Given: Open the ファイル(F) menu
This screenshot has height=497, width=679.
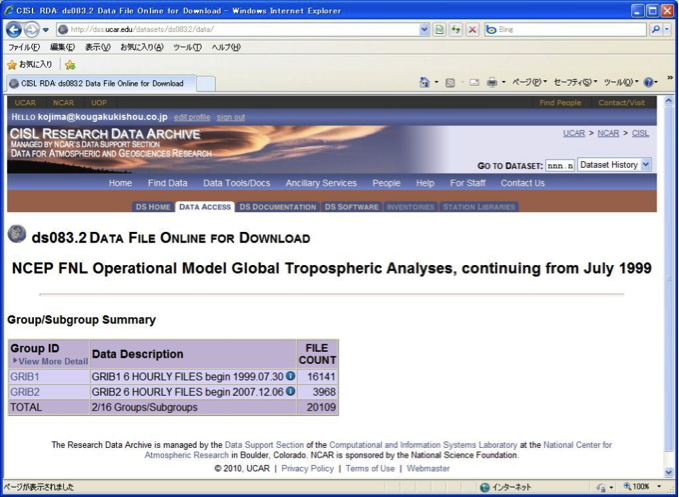Looking at the screenshot, I should point(24,47).
